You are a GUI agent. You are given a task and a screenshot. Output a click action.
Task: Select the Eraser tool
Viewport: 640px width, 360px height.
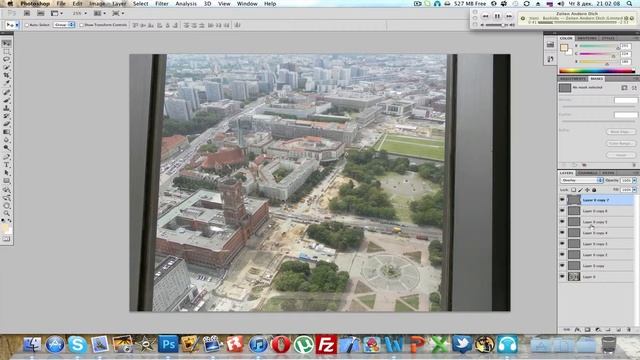7,124
